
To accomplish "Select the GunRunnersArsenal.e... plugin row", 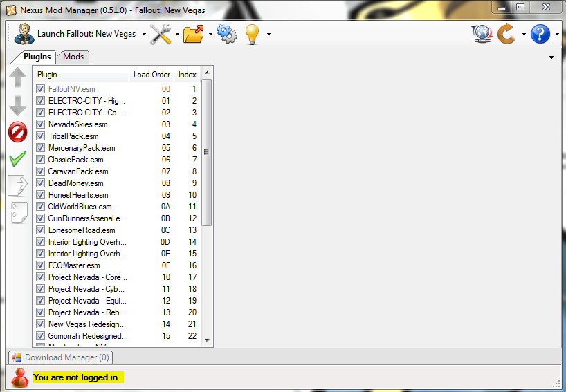I will pos(117,218).
